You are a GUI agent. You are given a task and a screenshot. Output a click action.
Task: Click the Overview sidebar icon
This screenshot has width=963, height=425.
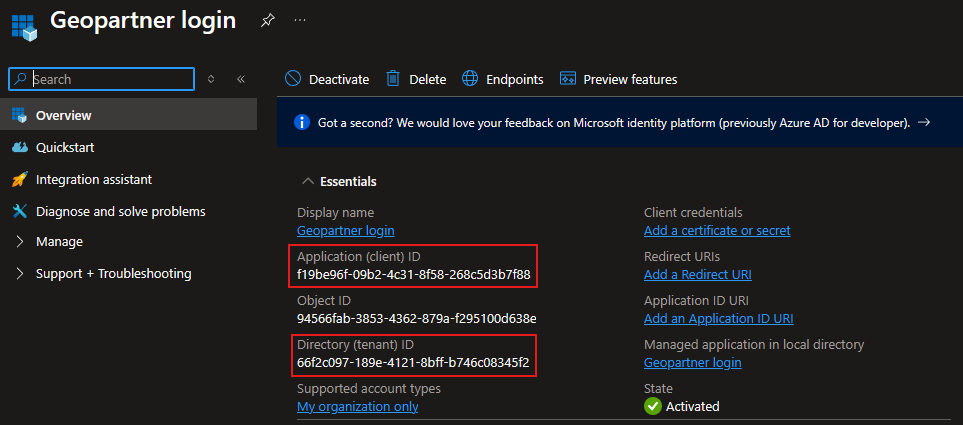pos(20,115)
